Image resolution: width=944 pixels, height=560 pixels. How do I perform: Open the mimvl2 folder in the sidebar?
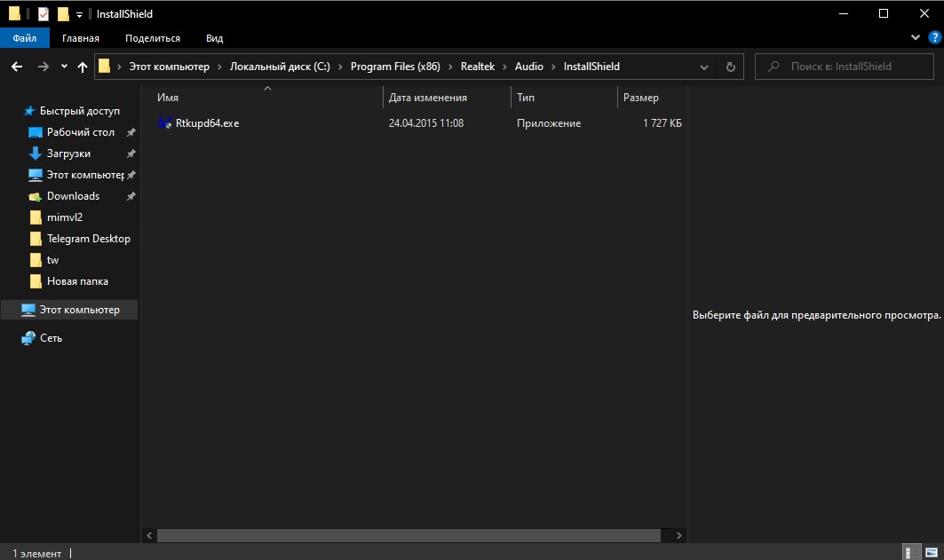(65, 217)
